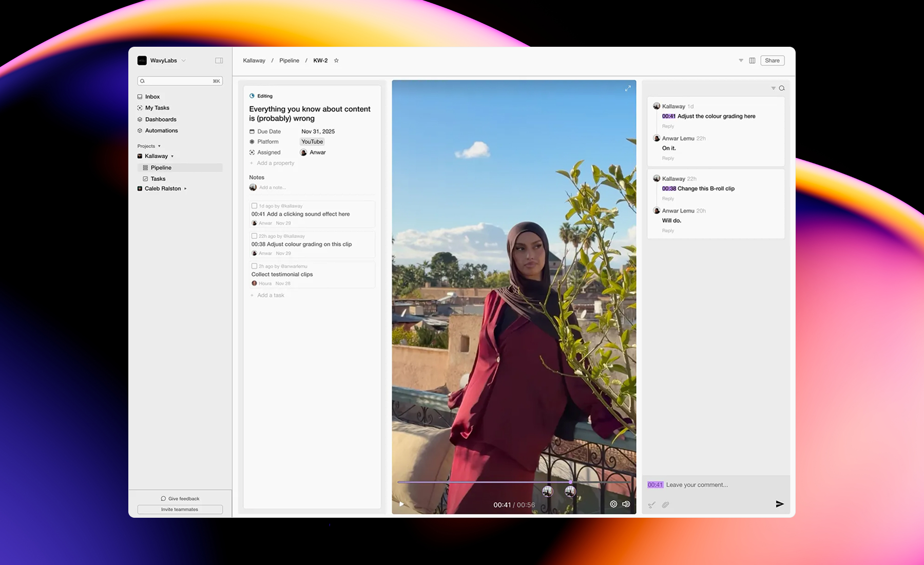
Task: Expand the video to fullscreen
Action: tap(627, 88)
